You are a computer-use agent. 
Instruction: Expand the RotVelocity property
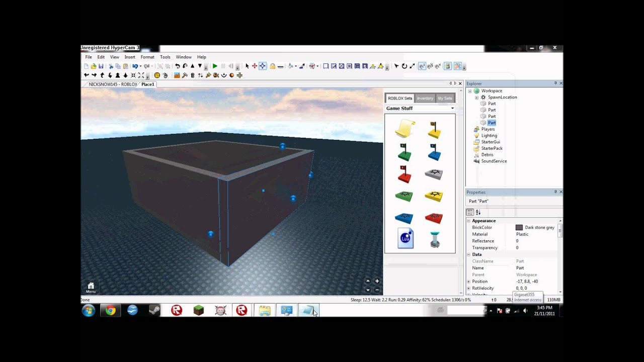pos(469,288)
